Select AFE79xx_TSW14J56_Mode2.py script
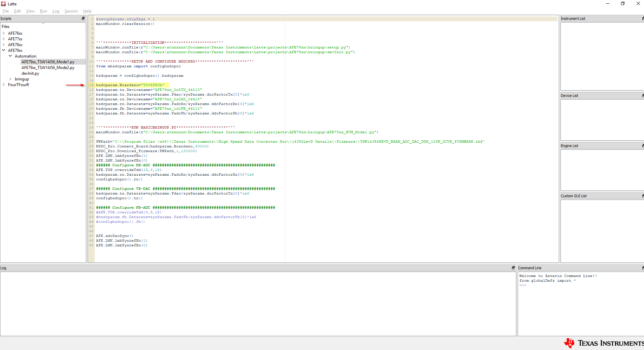Image resolution: width=644 pixels, height=350 pixels. click(x=48, y=68)
